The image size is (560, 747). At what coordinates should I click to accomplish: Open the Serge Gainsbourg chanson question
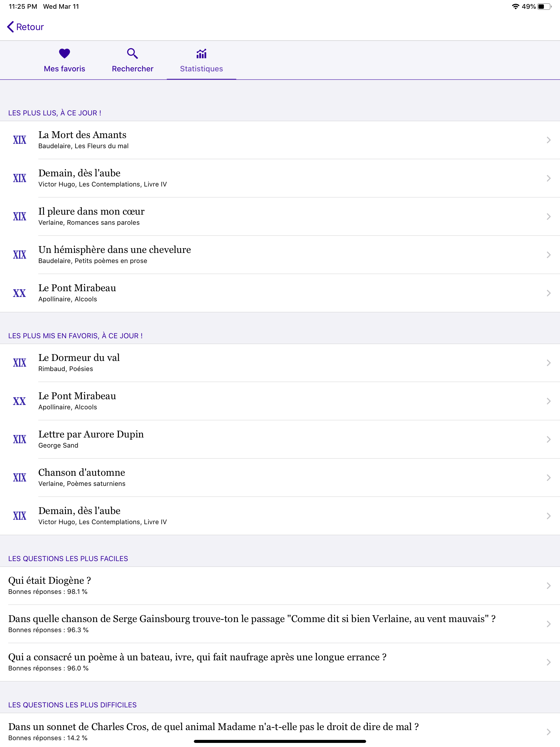tap(280, 624)
